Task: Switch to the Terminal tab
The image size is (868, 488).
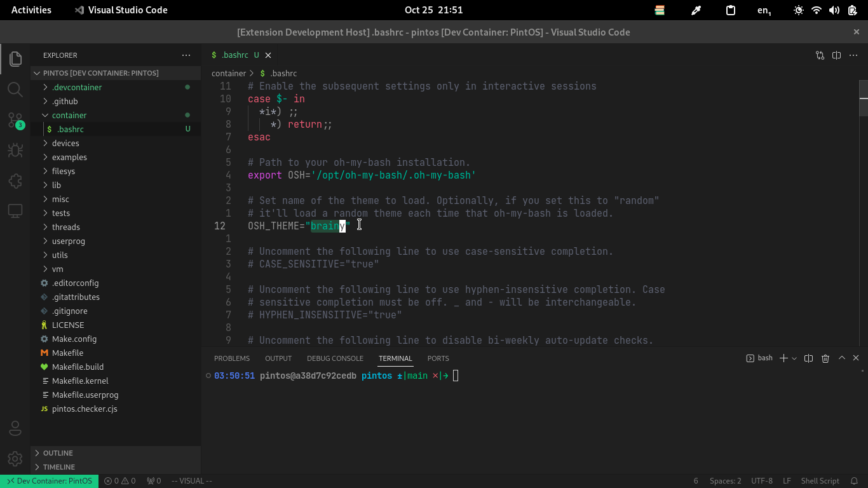Action: [395, 358]
